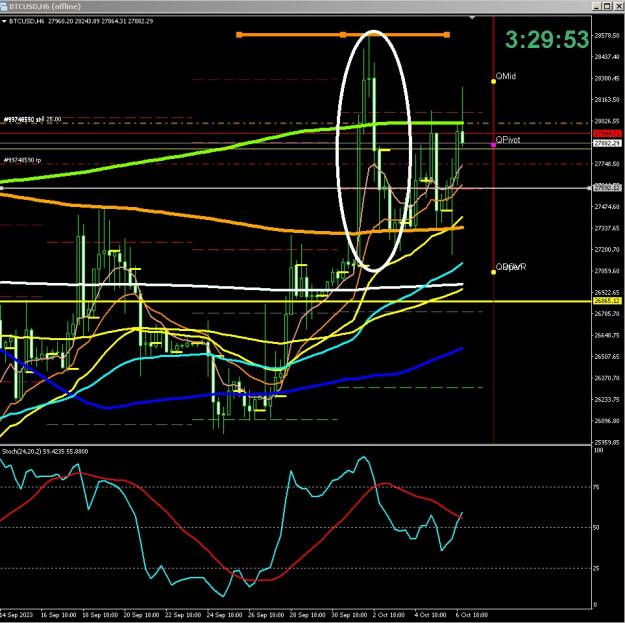Click the Stoch(24,20,2) indicator label

click(x=45, y=452)
